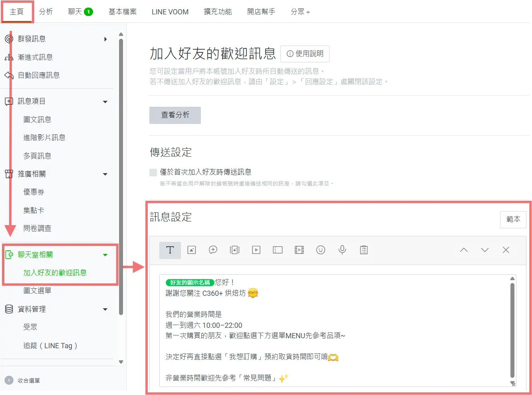This screenshot has height=395, width=532.
Task: Open the LINE VOOM tab
Action: click(170, 12)
